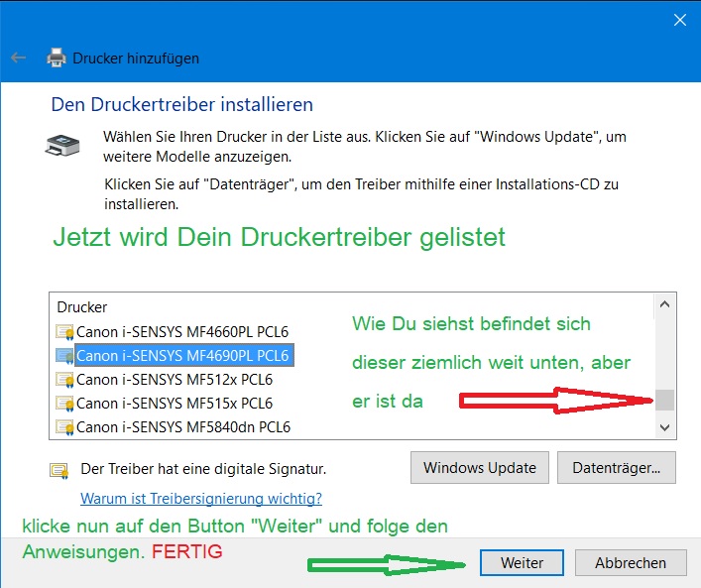Click the printer list scrollbar thumb

(664, 400)
